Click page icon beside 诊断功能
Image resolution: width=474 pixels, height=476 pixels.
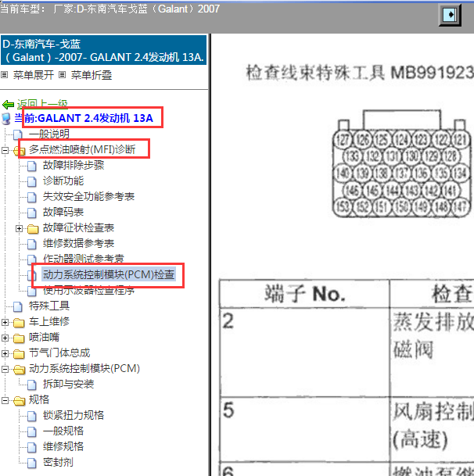point(32,181)
